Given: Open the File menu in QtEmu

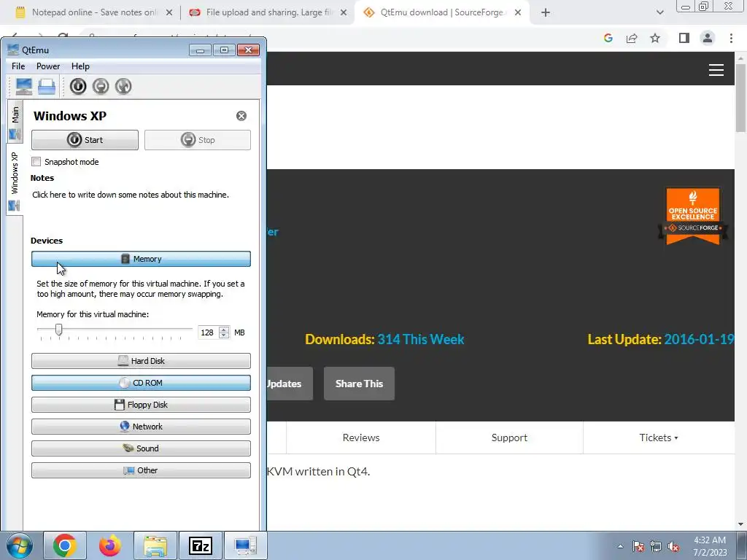Looking at the screenshot, I should [18, 66].
